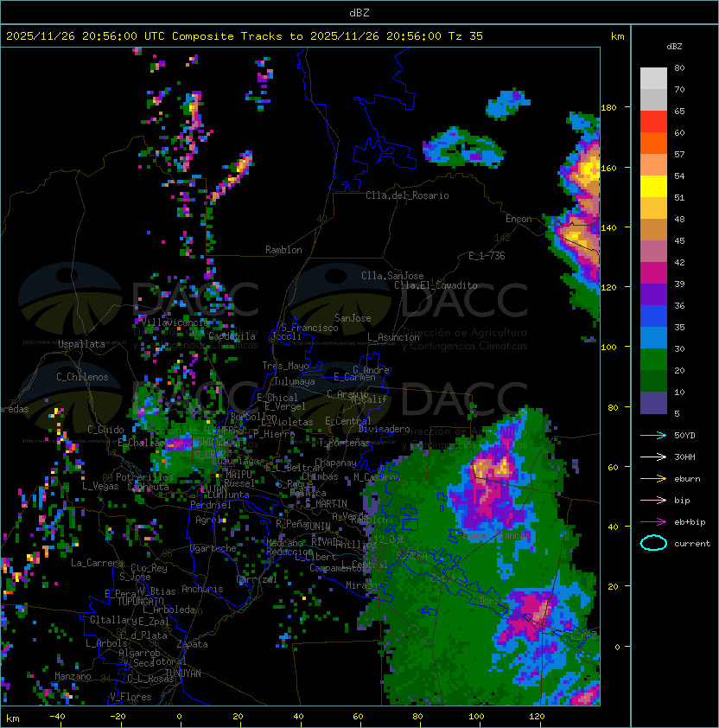719x728 pixels.
Task: Click the 'Manzano' map label
Action: [73, 676]
